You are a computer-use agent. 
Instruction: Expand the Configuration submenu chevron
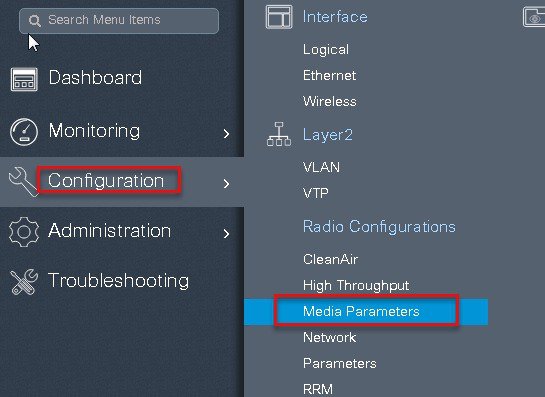[227, 184]
